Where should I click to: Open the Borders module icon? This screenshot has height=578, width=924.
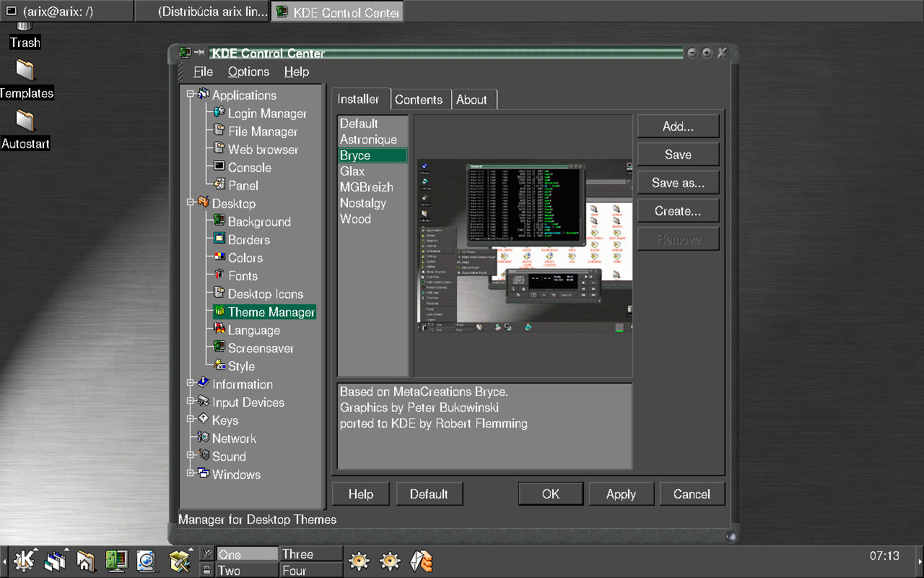pyautogui.click(x=219, y=239)
